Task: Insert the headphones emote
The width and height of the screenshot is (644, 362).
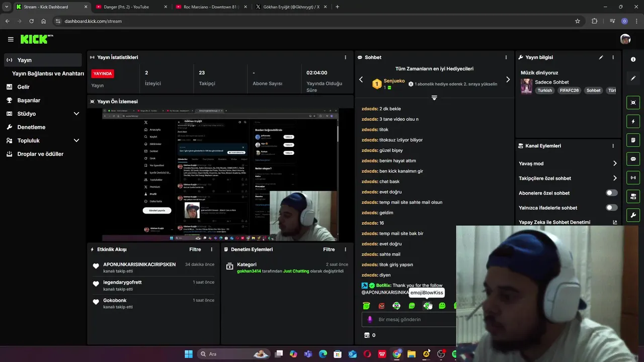Action: 396,306
